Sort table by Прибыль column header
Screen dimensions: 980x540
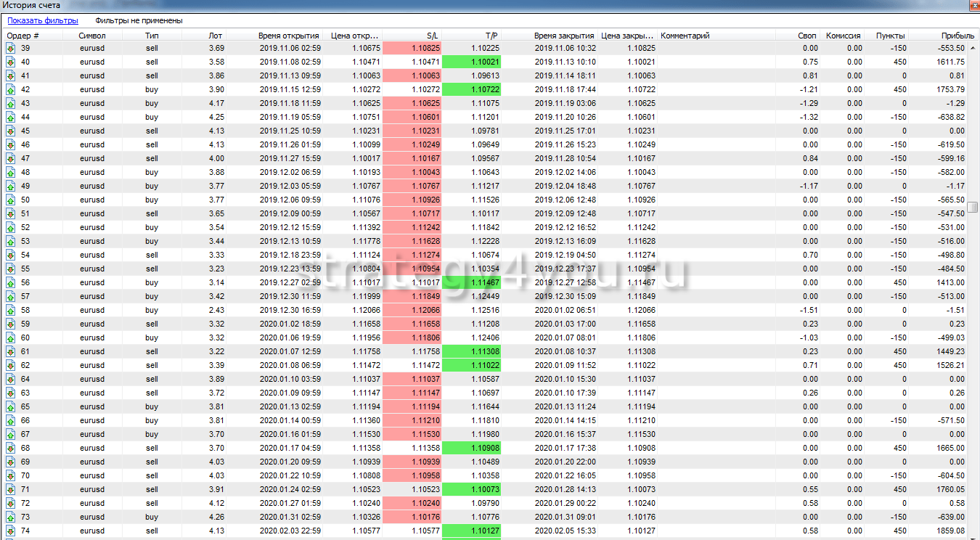click(x=957, y=36)
